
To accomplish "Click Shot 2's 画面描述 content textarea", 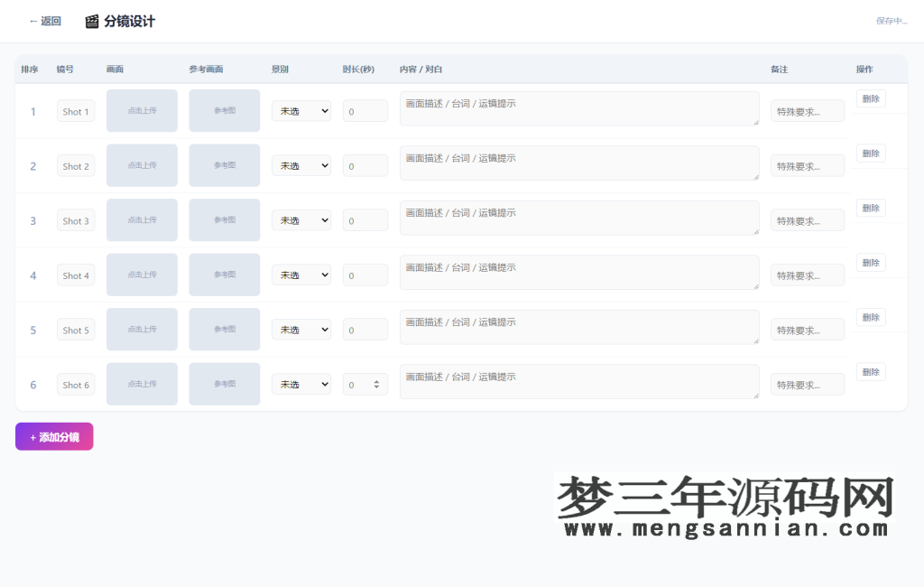I will (578, 163).
